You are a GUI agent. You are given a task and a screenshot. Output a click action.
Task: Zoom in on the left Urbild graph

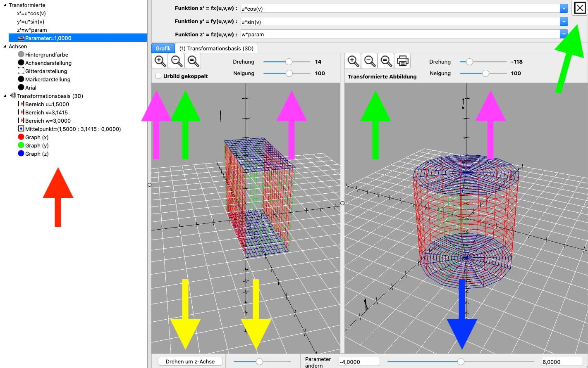point(160,61)
